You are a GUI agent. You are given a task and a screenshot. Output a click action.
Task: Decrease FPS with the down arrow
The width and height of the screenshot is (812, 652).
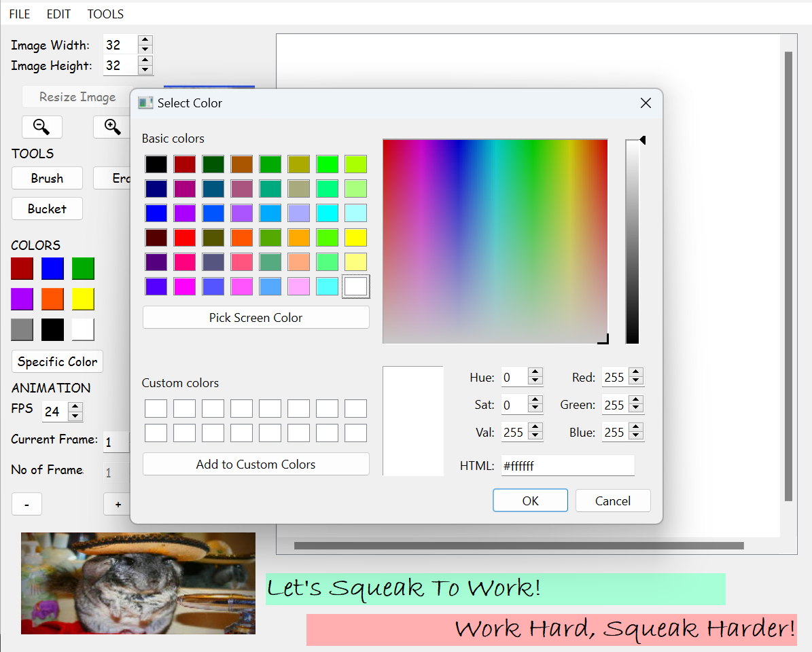click(x=75, y=416)
